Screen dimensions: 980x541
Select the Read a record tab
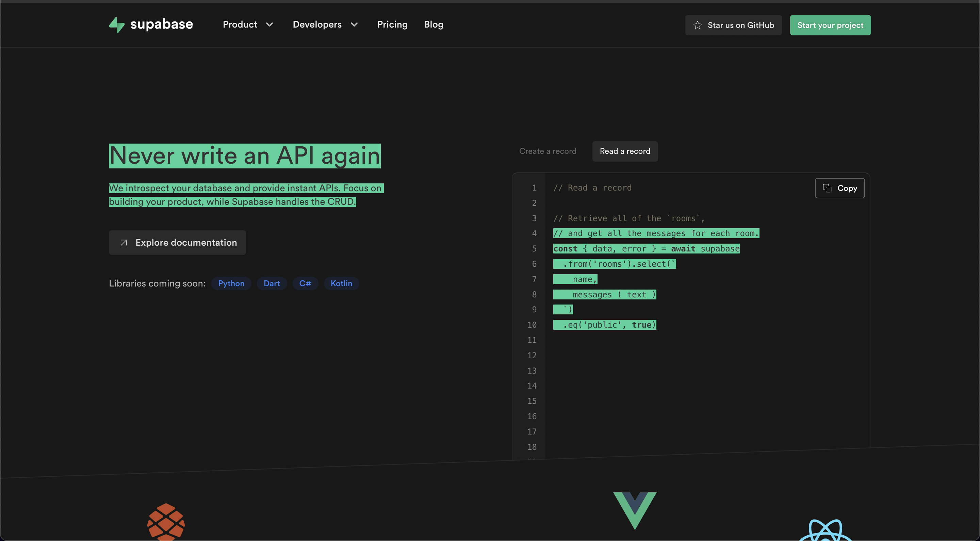(625, 151)
